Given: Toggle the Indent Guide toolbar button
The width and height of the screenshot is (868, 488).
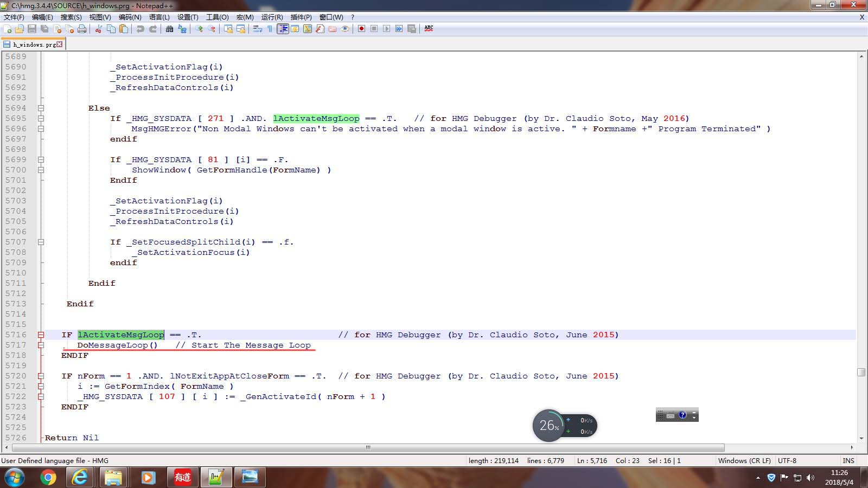Looking at the screenshot, I should (x=283, y=29).
